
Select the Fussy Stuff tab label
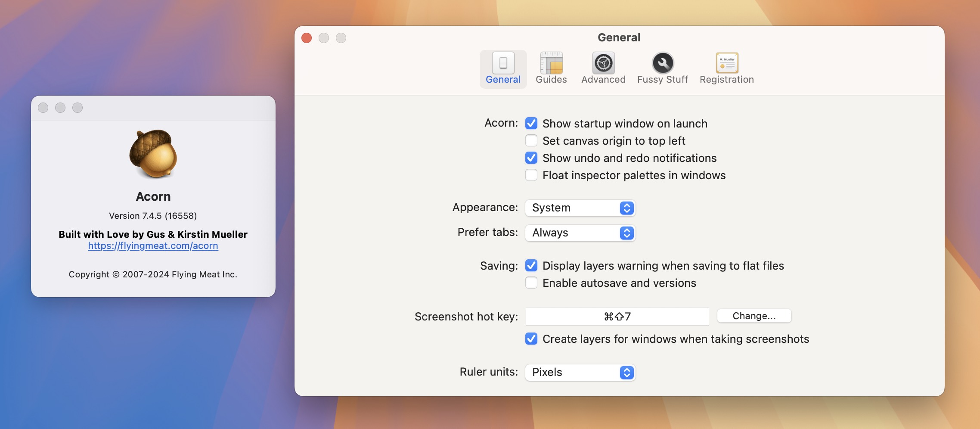[663, 80]
